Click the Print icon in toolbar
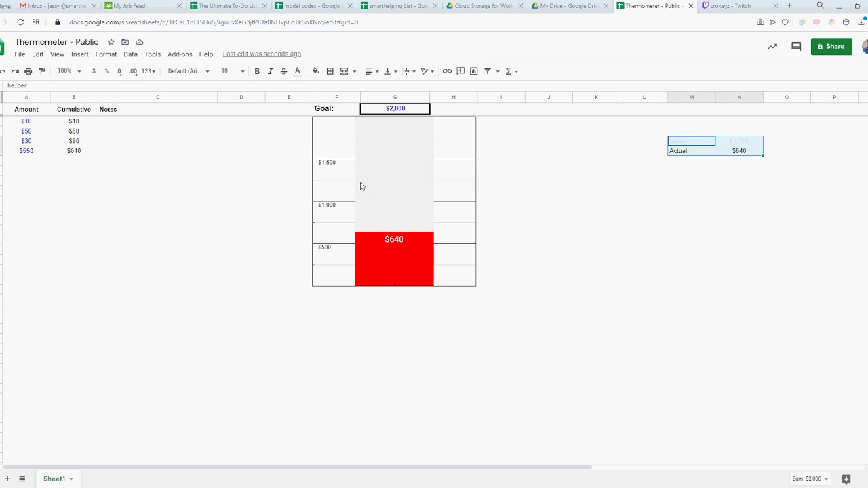The width and height of the screenshot is (868, 488). tap(28, 71)
